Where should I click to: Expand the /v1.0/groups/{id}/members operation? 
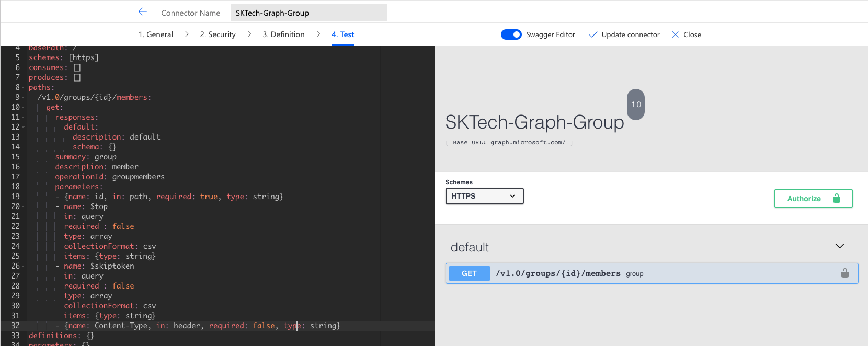point(652,273)
